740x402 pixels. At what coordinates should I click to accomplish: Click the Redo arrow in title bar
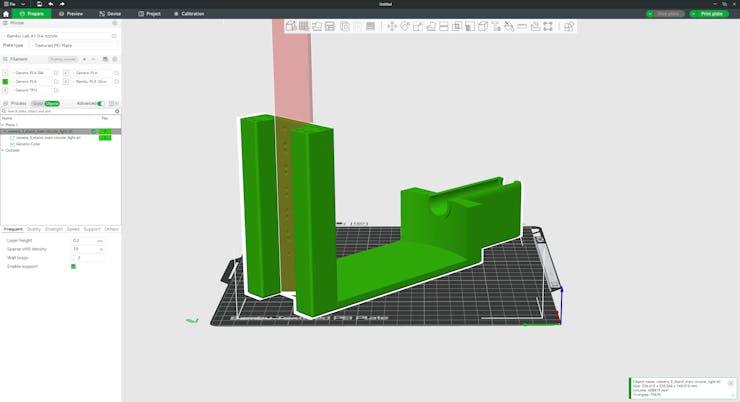62,4
